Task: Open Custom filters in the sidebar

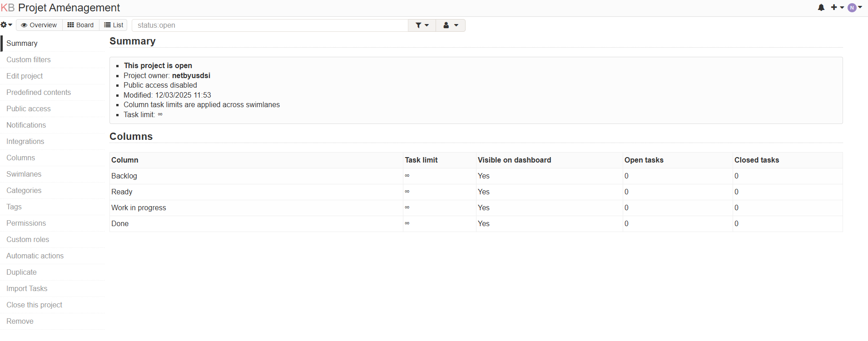Action: (29, 60)
